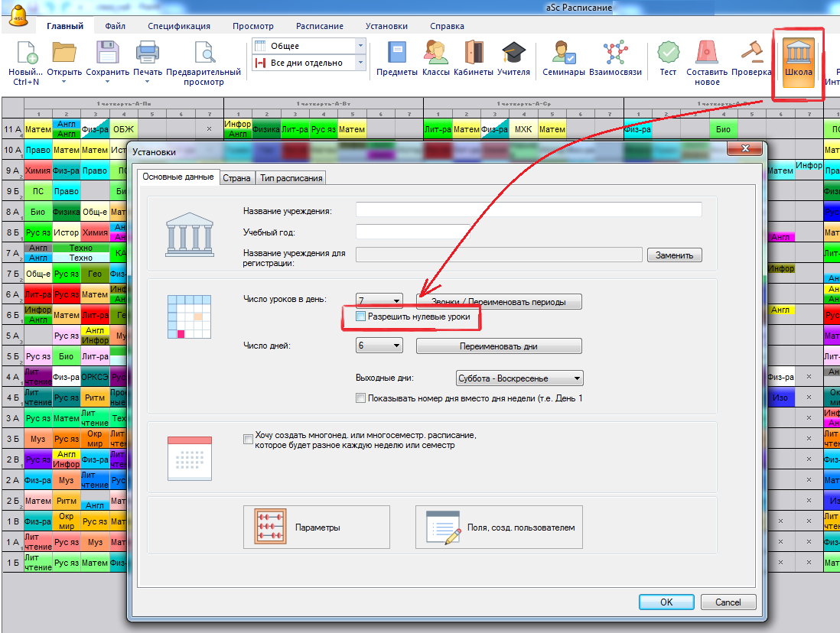Click the red Лит-ра cell in row 6 А
The width and height of the screenshot is (840, 633).
point(37,294)
